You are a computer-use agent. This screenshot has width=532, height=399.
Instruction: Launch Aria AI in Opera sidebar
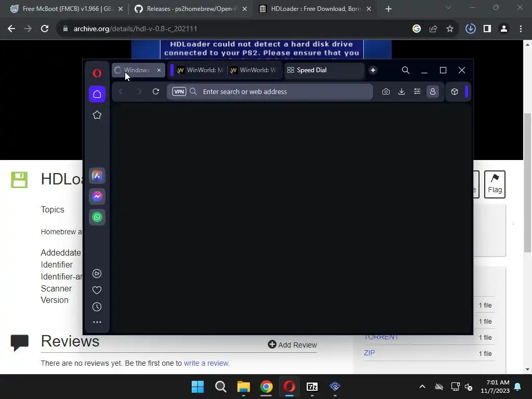(97, 176)
